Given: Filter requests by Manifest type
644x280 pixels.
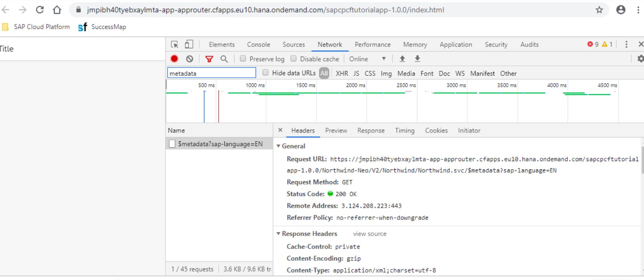Looking at the screenshot, I should tap(483, 73).
